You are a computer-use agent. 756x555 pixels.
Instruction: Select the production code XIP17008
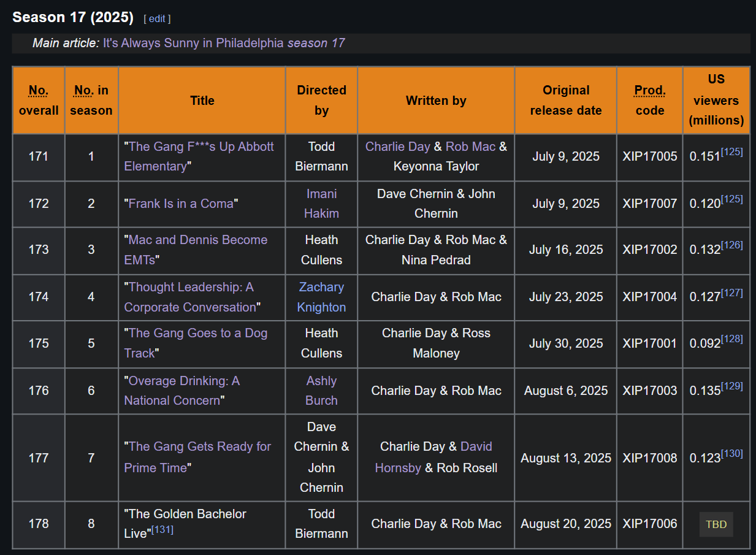coord(650,458)
